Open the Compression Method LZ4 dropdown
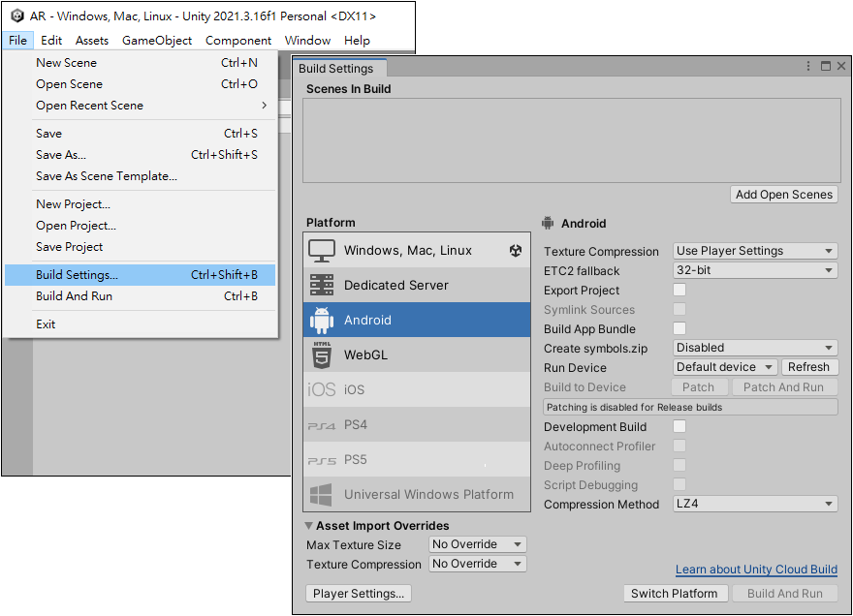The width and height of the screenshot is (853, 616). [x=755, y=504]
